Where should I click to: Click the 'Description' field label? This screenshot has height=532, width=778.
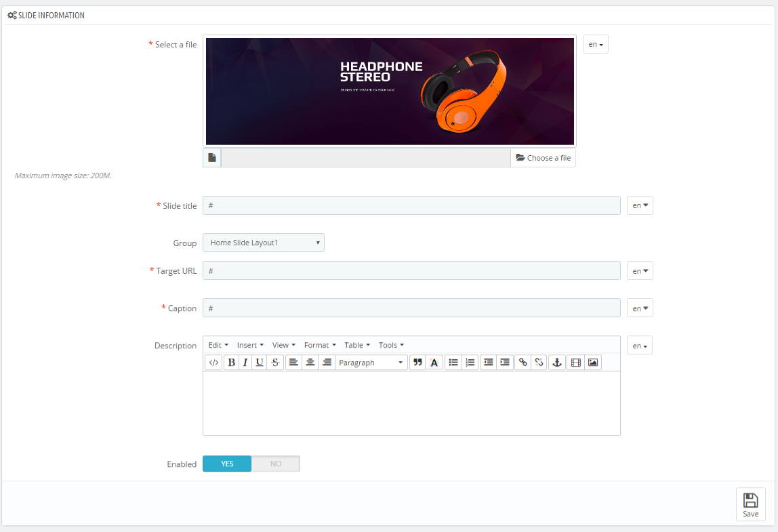tap(175, 346)
